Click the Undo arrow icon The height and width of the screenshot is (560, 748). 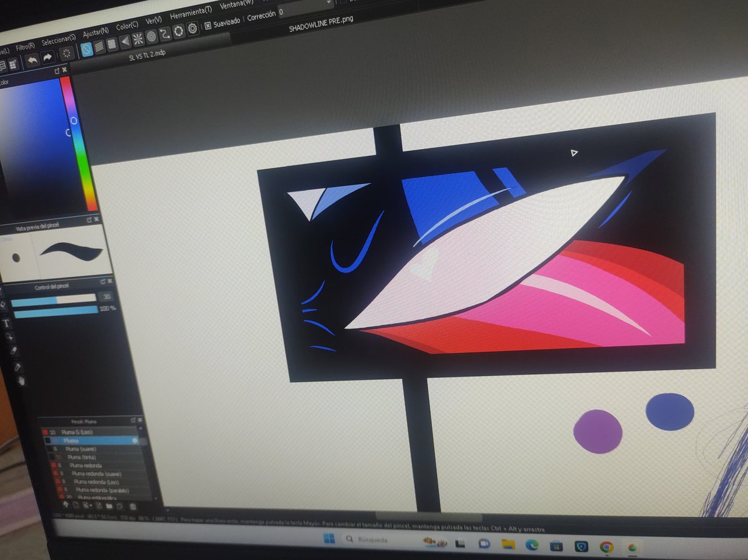[x=33, y=58]
